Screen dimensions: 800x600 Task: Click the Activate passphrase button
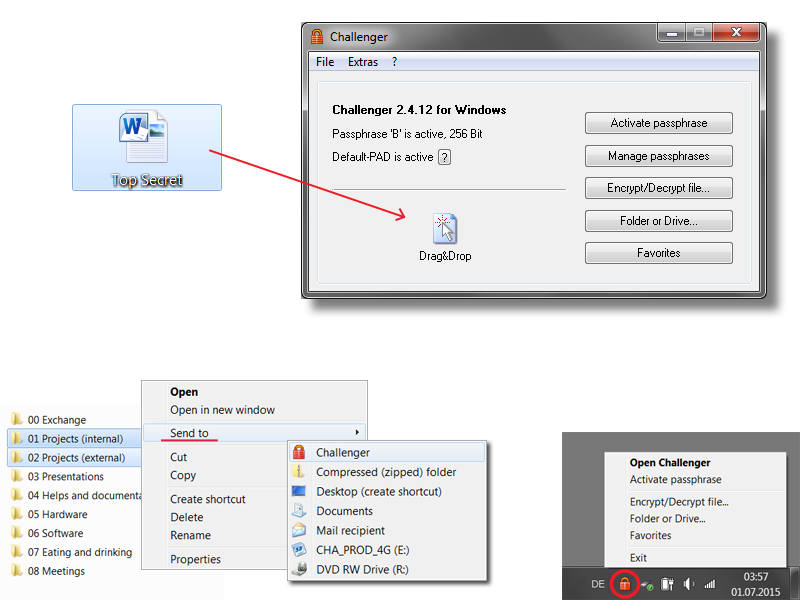pos(659,123)
